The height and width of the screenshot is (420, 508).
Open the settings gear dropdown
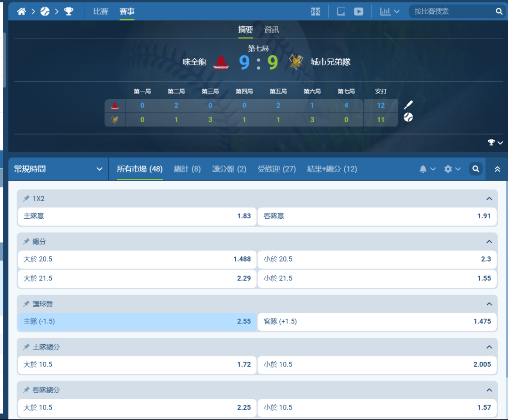[x=452, y=169]
